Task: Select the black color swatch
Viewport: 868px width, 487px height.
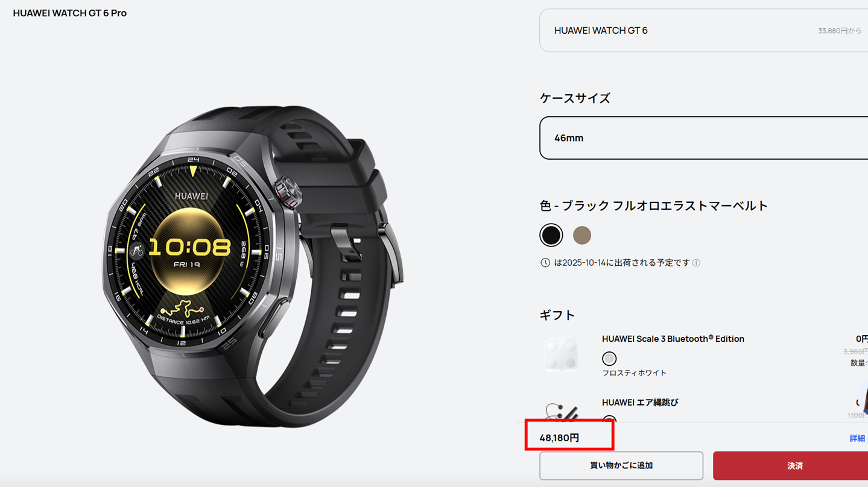Action: [x=551, y=235]
